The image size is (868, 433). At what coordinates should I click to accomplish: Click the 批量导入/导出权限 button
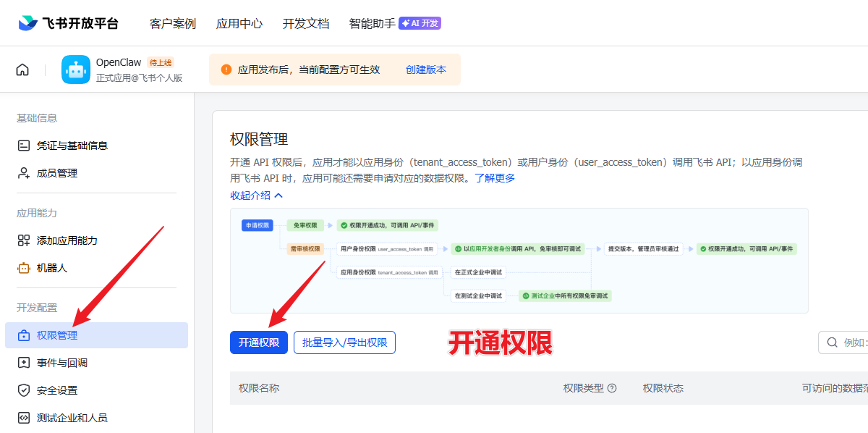point(344,342)
